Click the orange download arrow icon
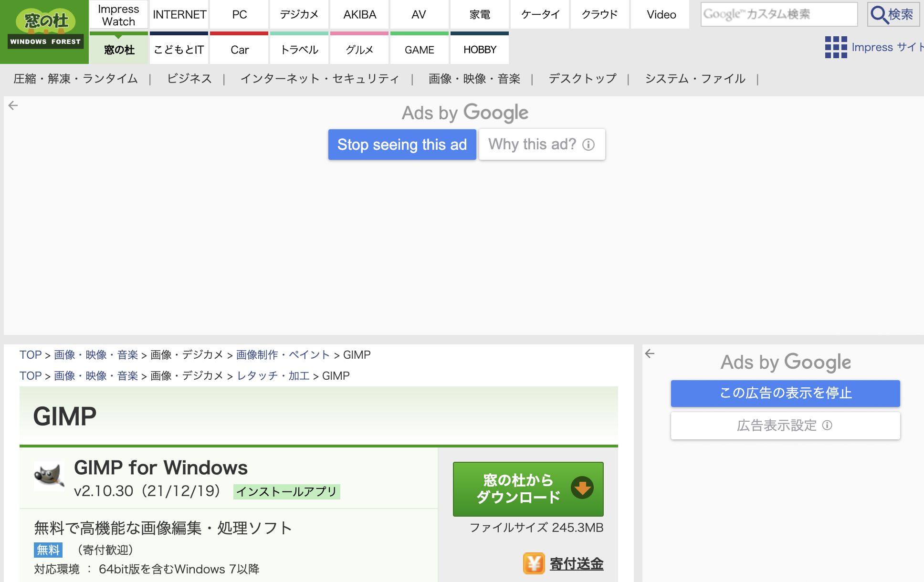 [582, 488]
